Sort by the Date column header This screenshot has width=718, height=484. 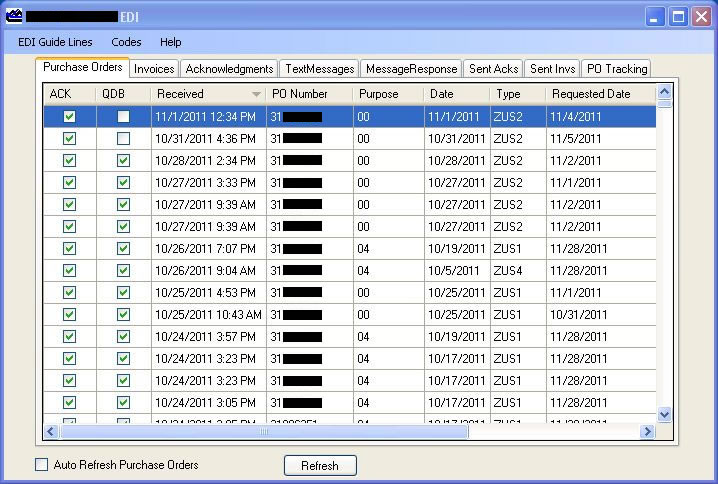pyautogui.click(x=457, y=94)
